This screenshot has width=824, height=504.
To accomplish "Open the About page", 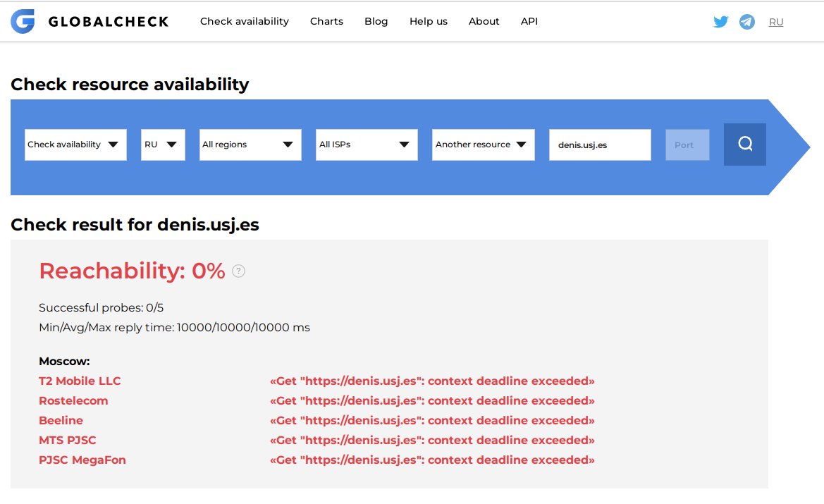I will 484,22.
